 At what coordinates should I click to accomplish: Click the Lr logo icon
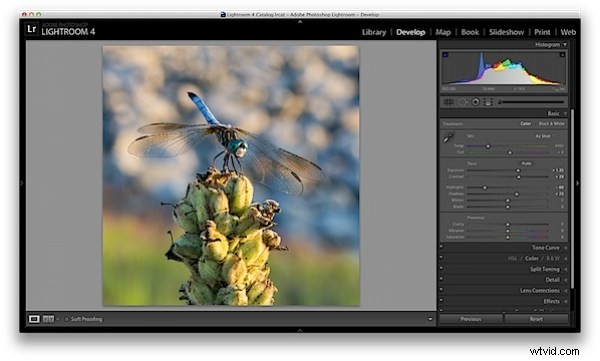[x=32, y=29]
